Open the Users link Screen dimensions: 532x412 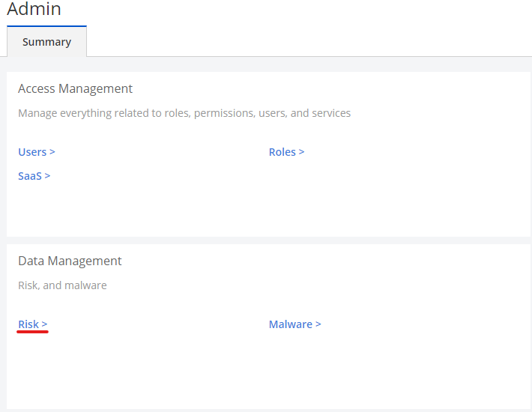(32, 152)
